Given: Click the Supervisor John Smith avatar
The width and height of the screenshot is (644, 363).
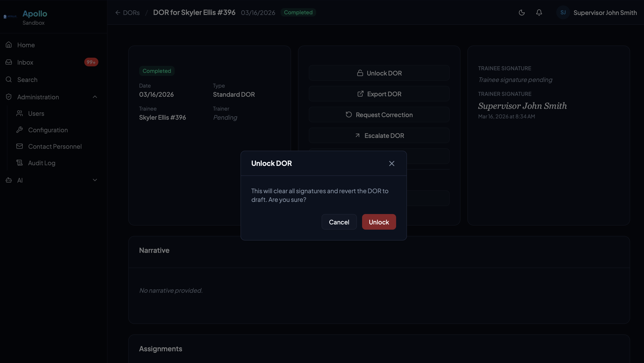Looking at the screenshot, I should pyautogui.click(x=563, y=13).
